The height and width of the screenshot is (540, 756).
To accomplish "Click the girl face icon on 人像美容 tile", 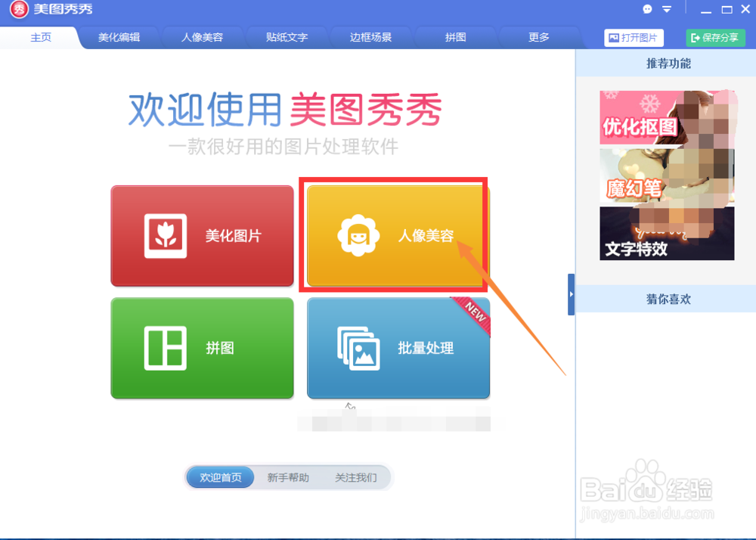I will [x=358, y=235].
